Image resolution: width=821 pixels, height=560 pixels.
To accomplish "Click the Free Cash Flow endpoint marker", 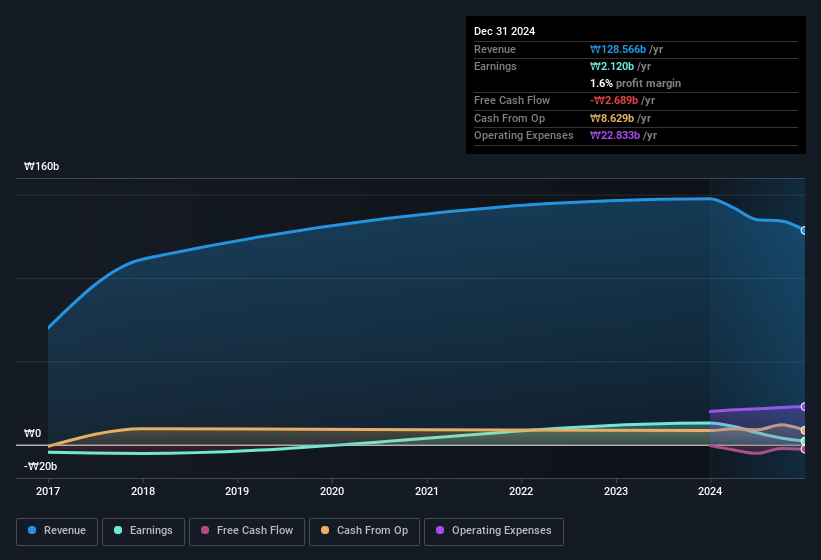I will [x=804, y=449].
